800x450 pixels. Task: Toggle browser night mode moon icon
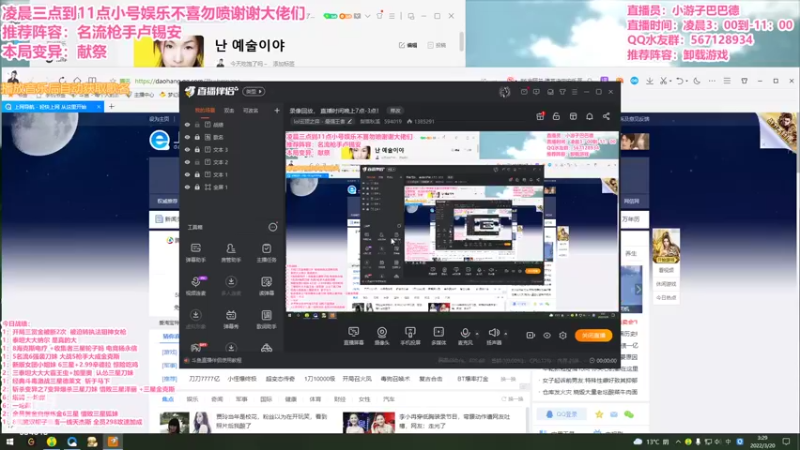click(x=697, y=81)
